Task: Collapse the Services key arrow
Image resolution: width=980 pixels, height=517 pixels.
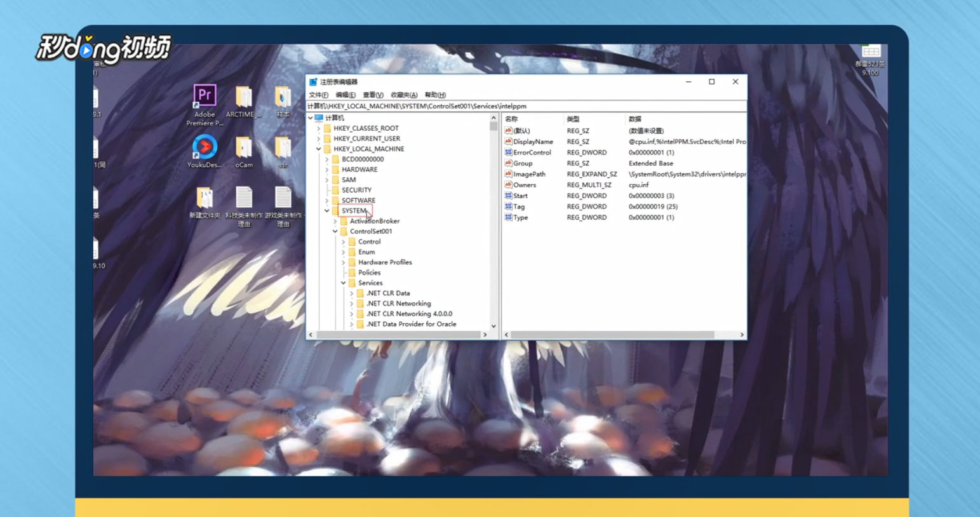Action: click(x=344, y=283)
